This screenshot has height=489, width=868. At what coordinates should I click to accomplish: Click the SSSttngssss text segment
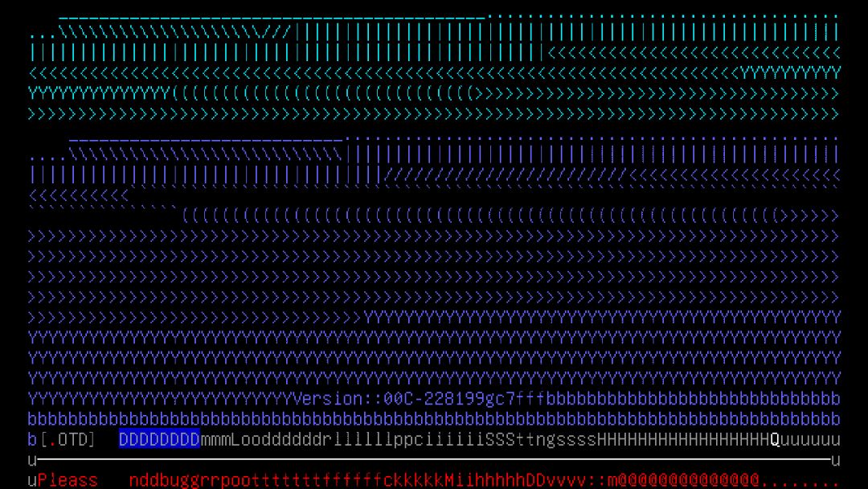541,440
